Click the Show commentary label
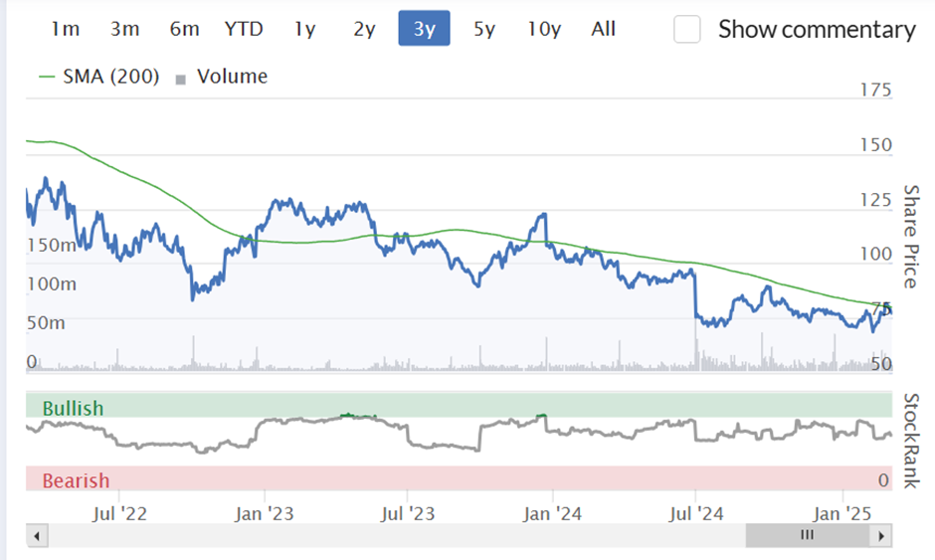This screenshot has width=935, height=560. coord(817,29)
